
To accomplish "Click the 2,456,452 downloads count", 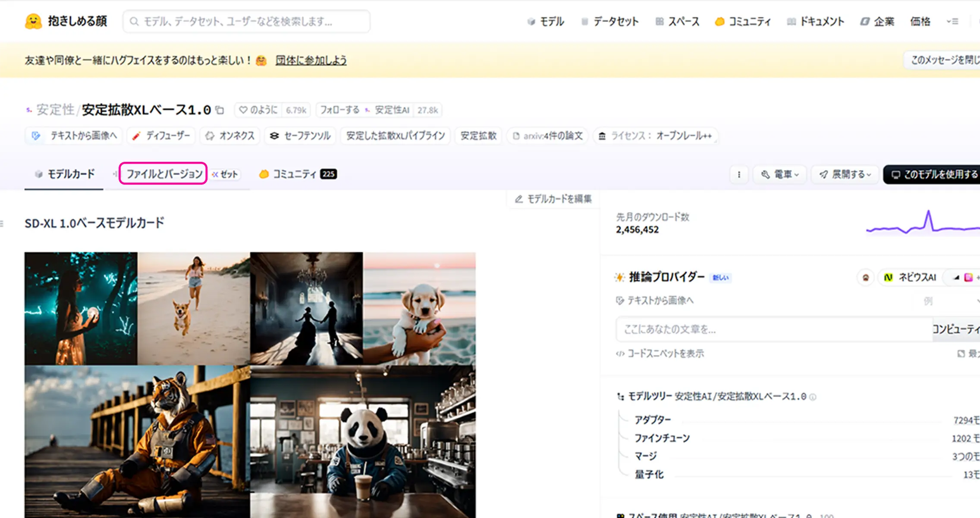I will click(x=637, y=230).
